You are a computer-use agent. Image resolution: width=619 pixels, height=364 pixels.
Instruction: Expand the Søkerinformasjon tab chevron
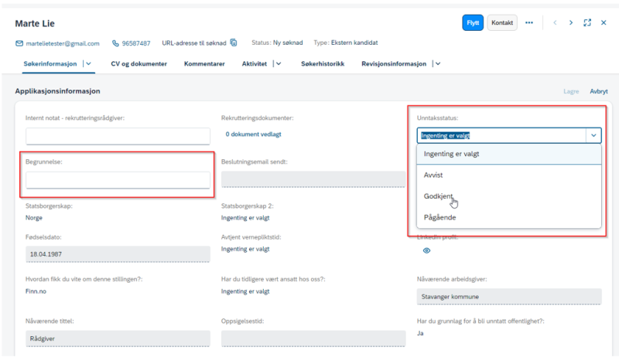click(89, 63)
